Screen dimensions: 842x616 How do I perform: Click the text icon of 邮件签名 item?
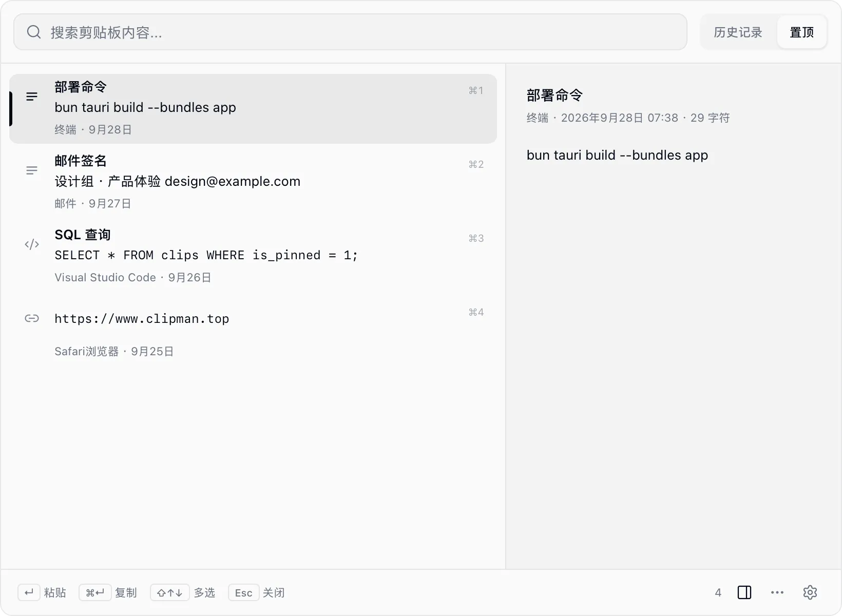point(32,170)
